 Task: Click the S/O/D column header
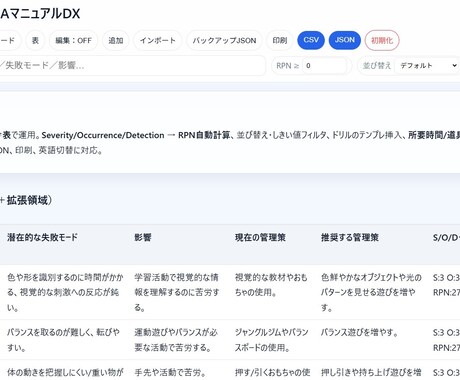pyautogui.click(x=446, y=237)
